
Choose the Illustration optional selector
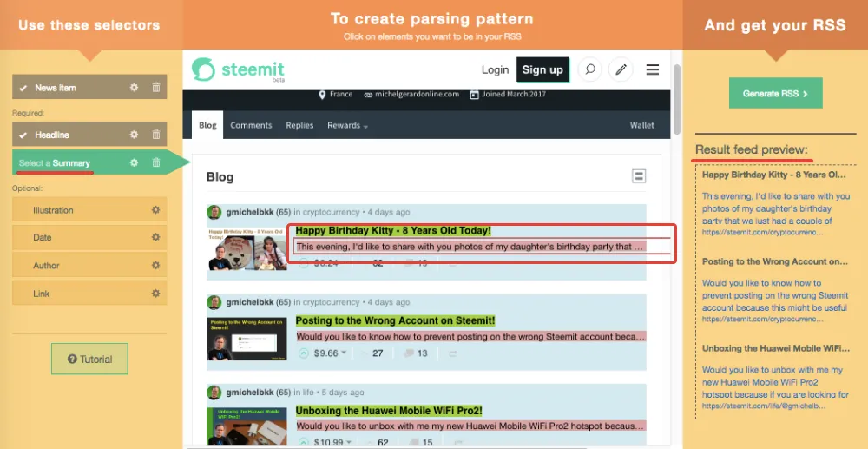point(89,210)
